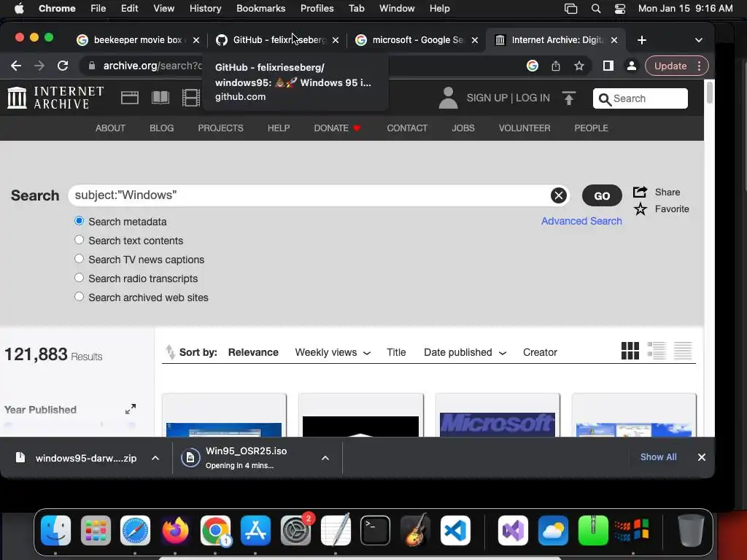747x560 pixels.
Task: Click the Update Chrome button
Action: click(670, 66)
